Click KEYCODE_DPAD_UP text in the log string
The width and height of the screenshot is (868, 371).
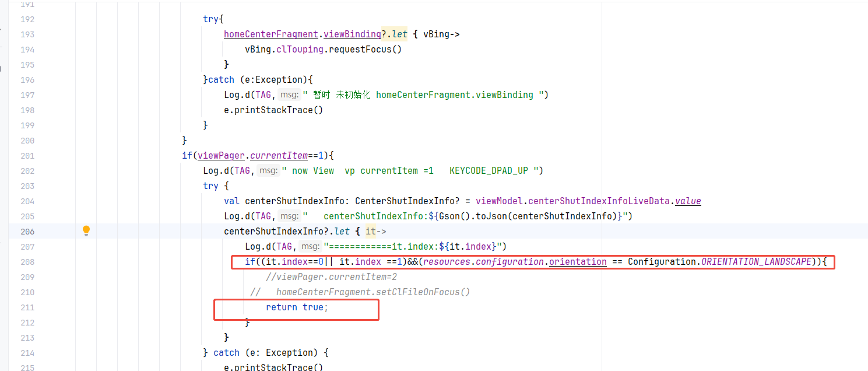(489, 171)
